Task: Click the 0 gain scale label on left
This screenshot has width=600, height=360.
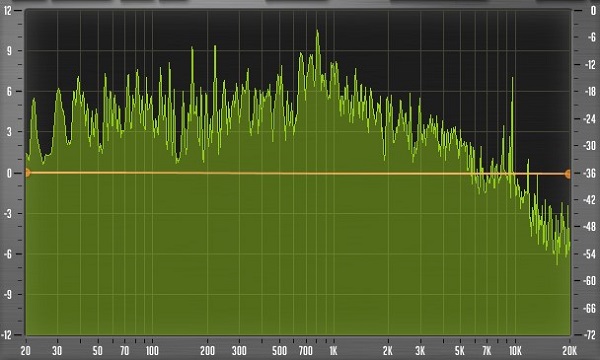Action: pos(9,173)
